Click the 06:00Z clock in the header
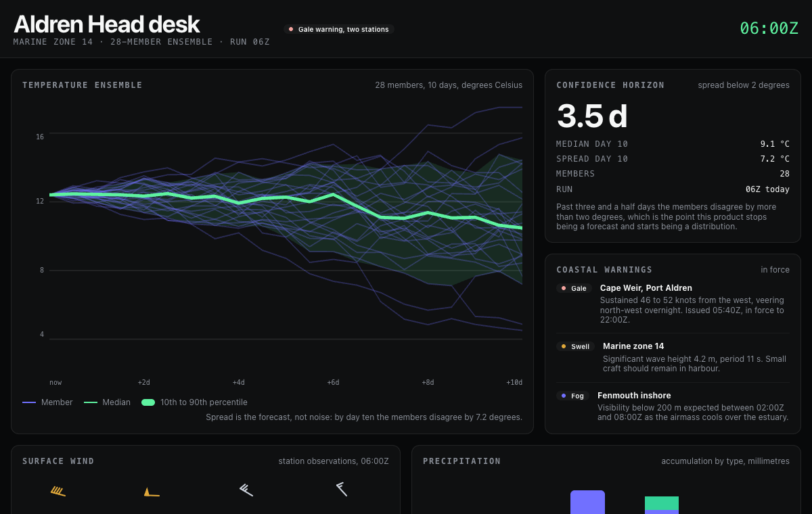The image size is (812, 514). 769,28
